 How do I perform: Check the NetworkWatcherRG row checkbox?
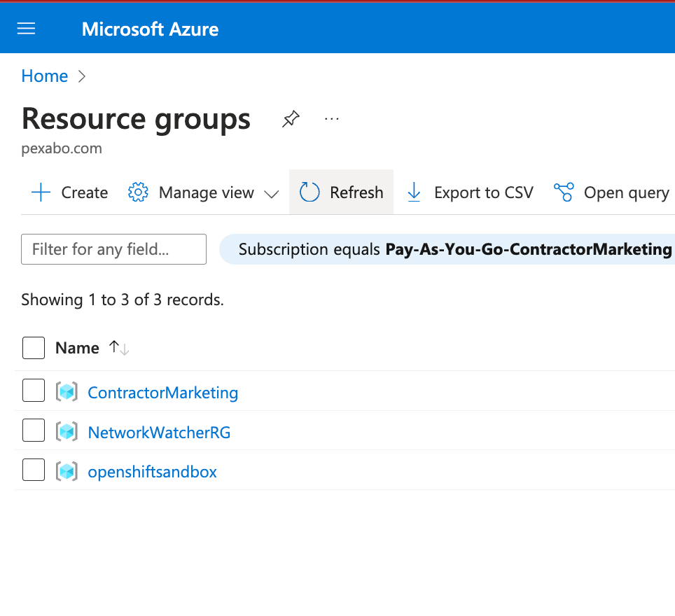coord(34,430)
